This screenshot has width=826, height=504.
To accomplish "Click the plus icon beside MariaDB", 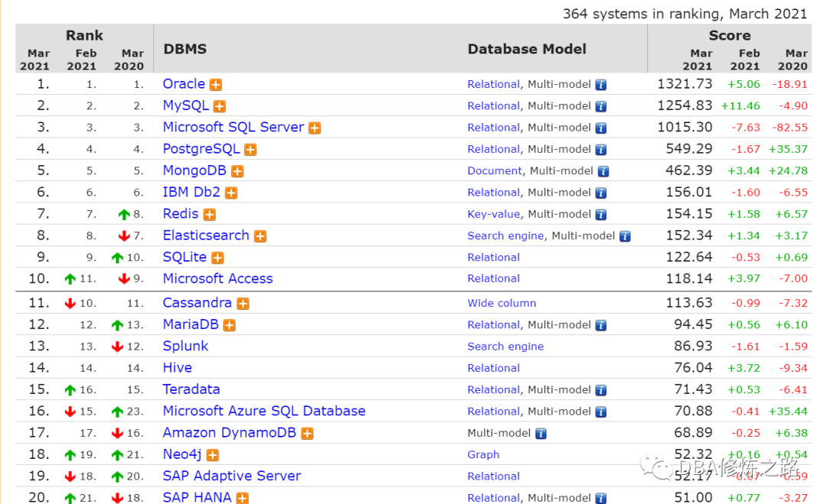I will coord(229,325).
